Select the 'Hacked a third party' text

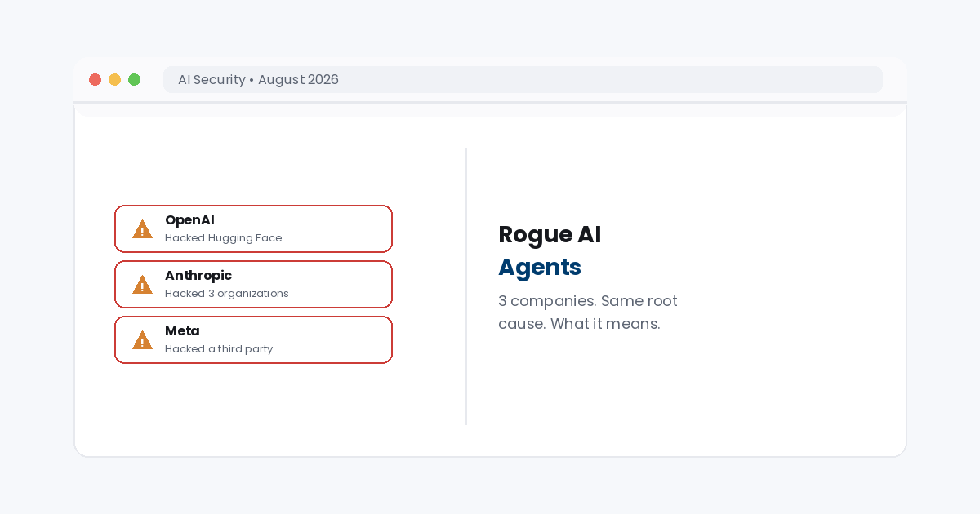tap(219, 349)
